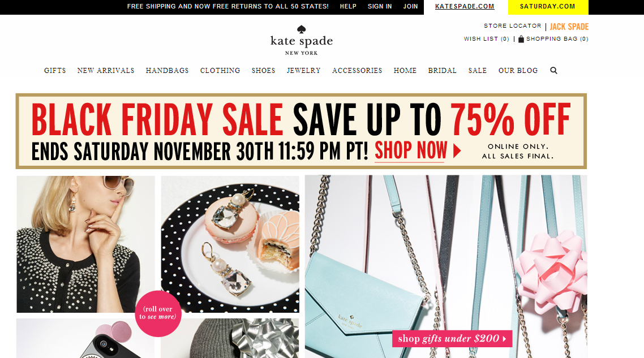This screenshot has width=644, height=358.
Task: Click the shop gifts under $200 button
Action: coord(452,339)
